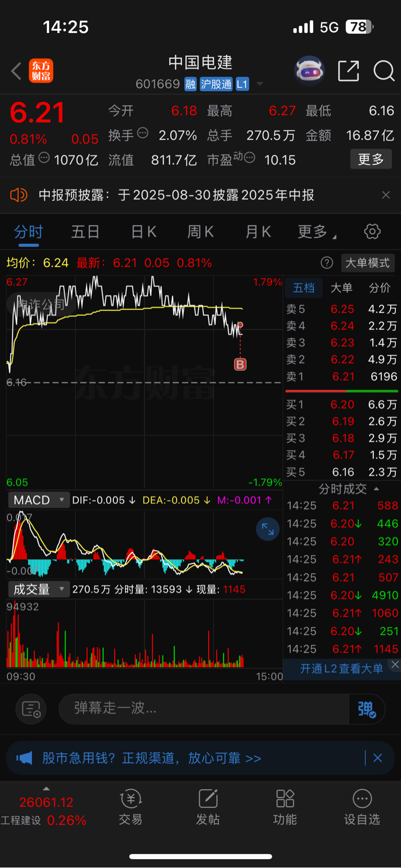Image resolution: width=401 pixels, height=868 pixels.
Task: Select the 大单 tab
Action: (341, 288)
